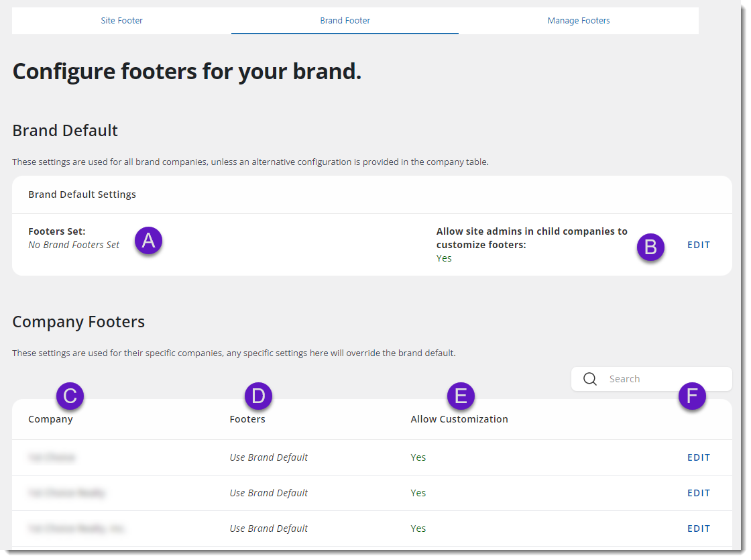
Task: Click the purple E marker above Allow Customization
Action: pos(461,396)
